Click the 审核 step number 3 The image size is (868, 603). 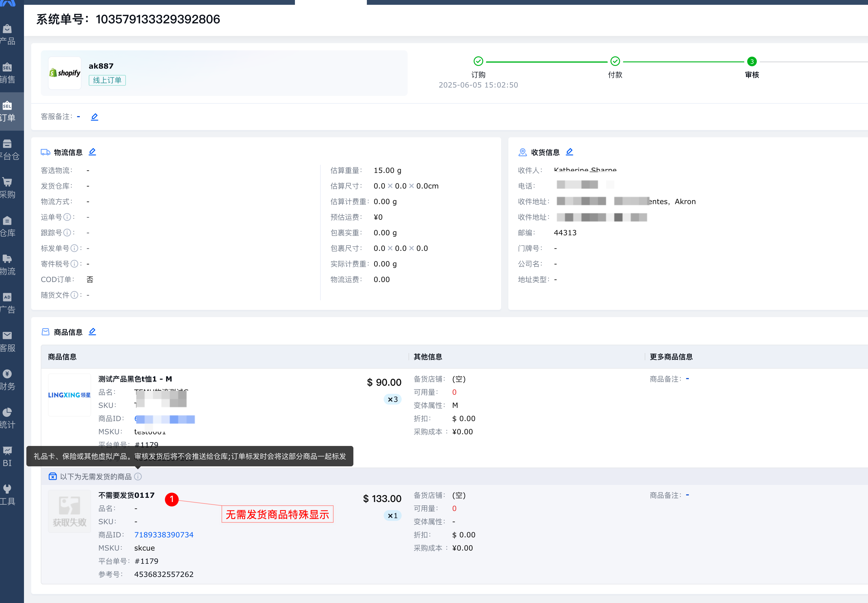pos(752,61)
